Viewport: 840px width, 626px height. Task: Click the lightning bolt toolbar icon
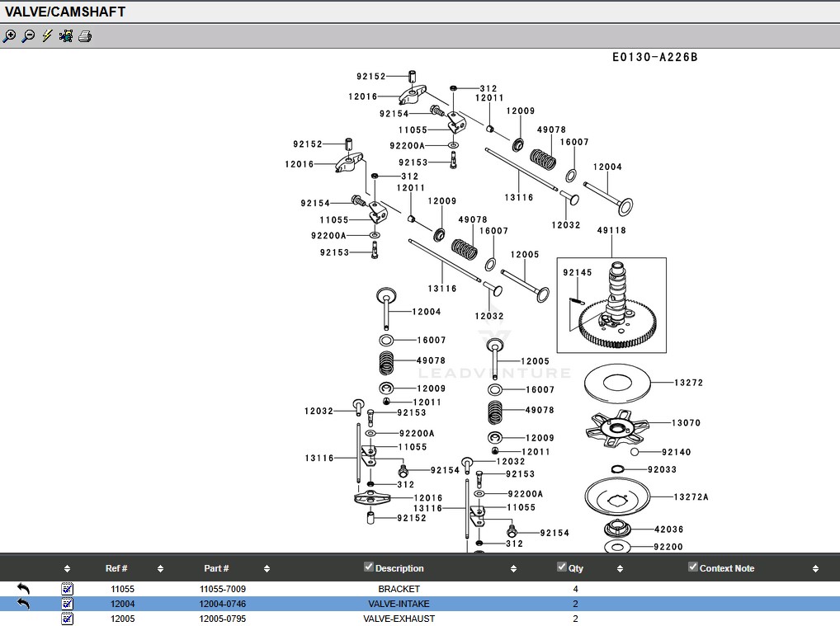tap(47, 36)
